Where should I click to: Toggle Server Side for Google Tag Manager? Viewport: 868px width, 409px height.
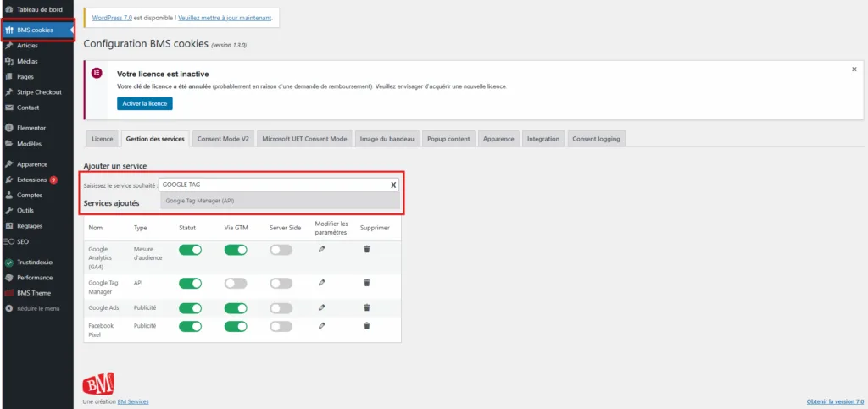pyautogui.click(x=281, y=283)
